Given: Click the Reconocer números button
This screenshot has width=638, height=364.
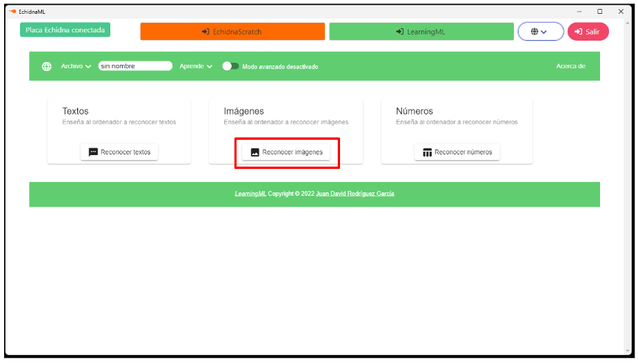Looking at the screenshot, I should [457, 152].
